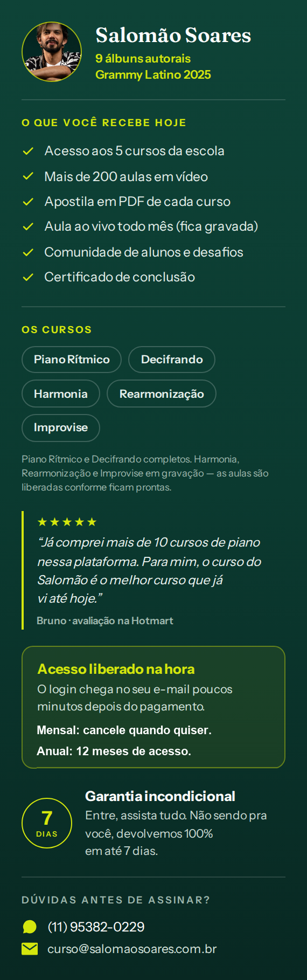Click the Acesso liberado na hora box
The image size is (307, 980).
(x=153, y=707)
